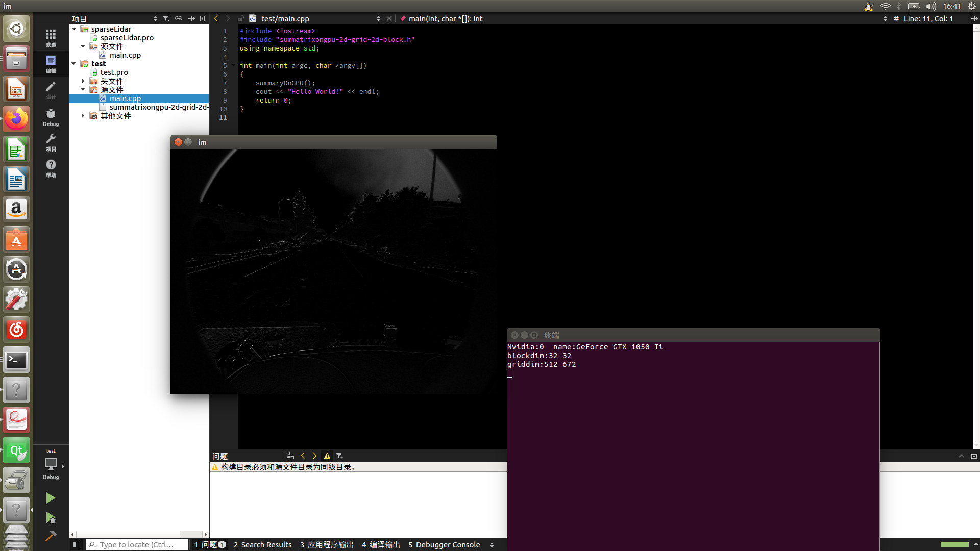The image size is (980, 551).
Task: Click the Build hammer icon
Action: [50, 536]
